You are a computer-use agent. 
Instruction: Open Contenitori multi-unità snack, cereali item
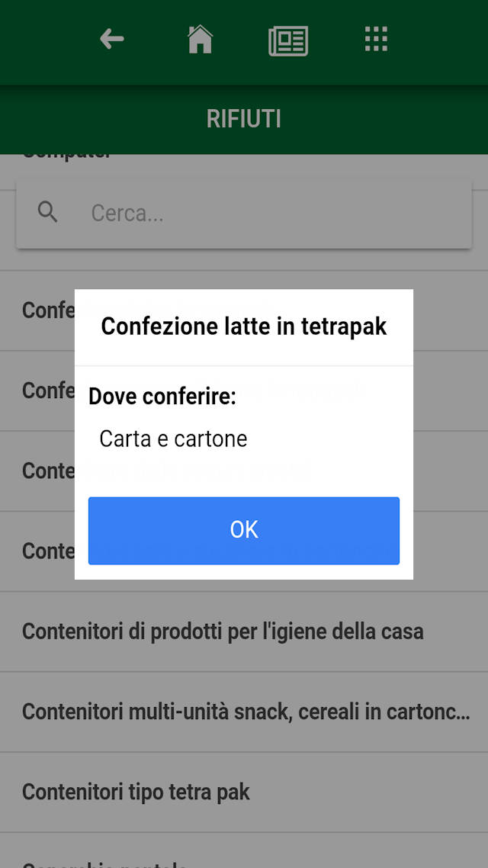(244, 712)
